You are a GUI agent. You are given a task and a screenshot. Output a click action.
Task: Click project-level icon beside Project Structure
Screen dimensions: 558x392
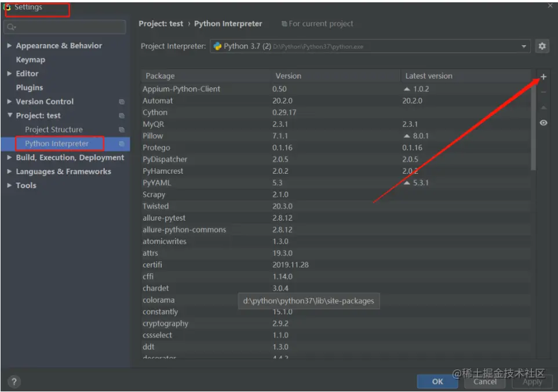tap(122, 130)
